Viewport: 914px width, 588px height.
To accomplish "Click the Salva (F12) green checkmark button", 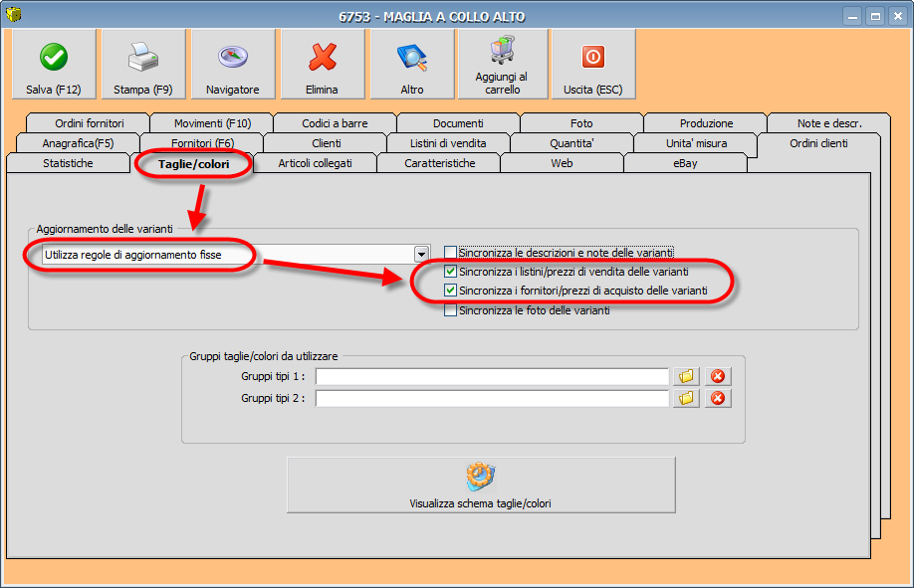I will point(54,64).
